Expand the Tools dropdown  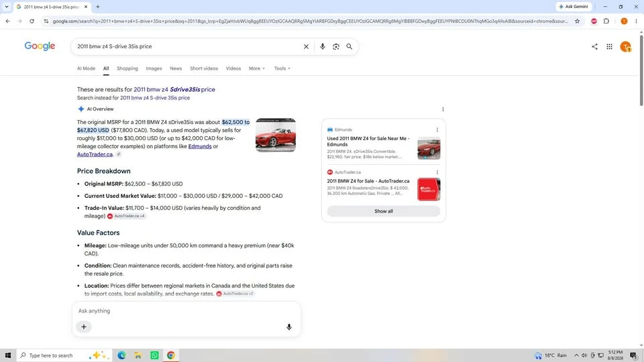pyautogui.click(x=282, y=68)
